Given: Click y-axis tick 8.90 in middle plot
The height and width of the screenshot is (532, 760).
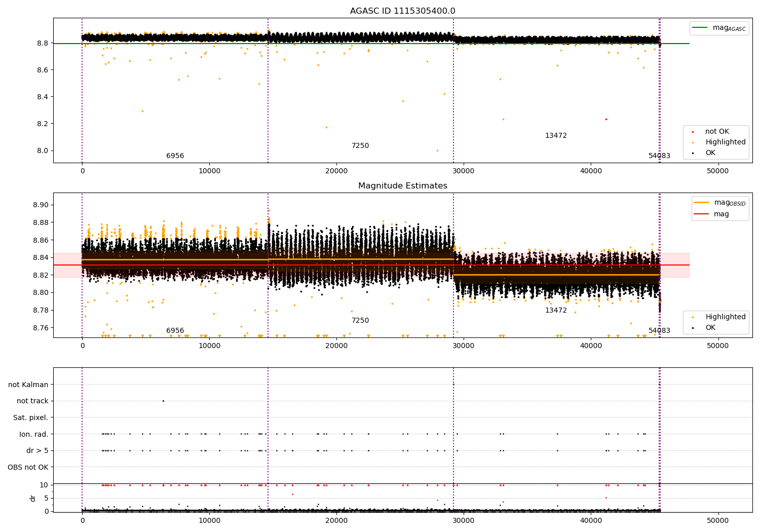Looking at the screenshot, I should pos(41,205).
